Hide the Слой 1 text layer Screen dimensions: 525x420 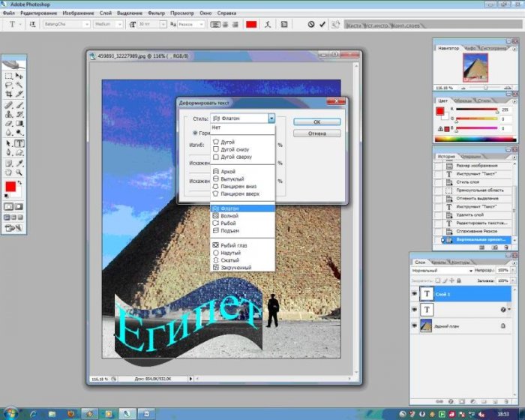(x=414, y=294)
